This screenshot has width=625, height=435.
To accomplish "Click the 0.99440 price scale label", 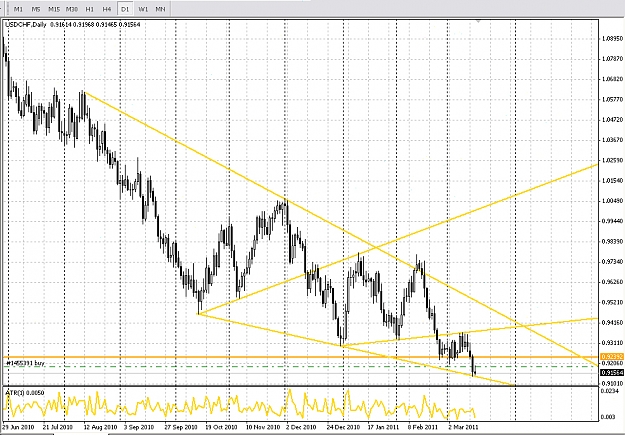I will point(612,221).
